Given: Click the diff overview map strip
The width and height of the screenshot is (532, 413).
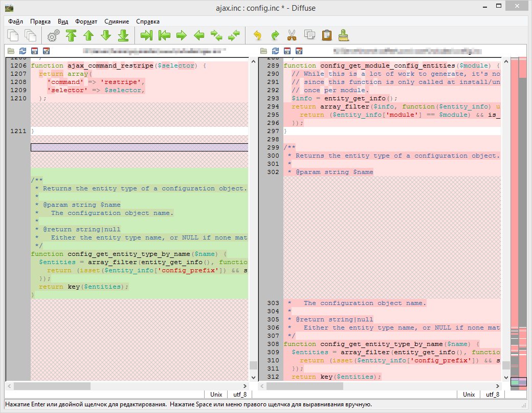Looking at the screenshot, I should (x=519, y=205).
